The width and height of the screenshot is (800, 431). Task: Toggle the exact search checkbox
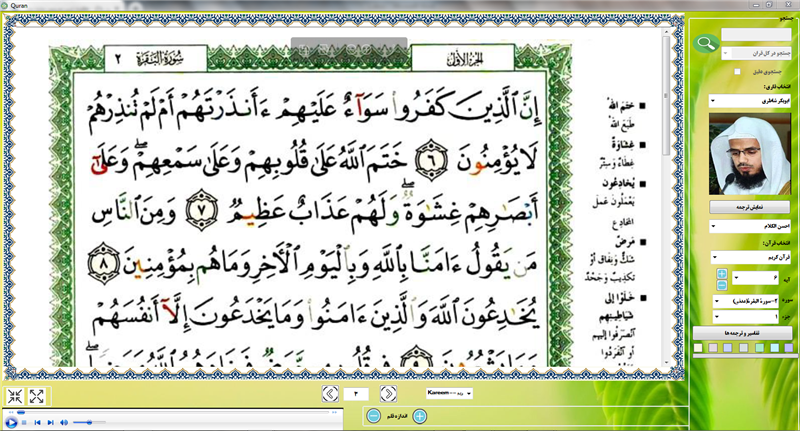tap(737, 72)
